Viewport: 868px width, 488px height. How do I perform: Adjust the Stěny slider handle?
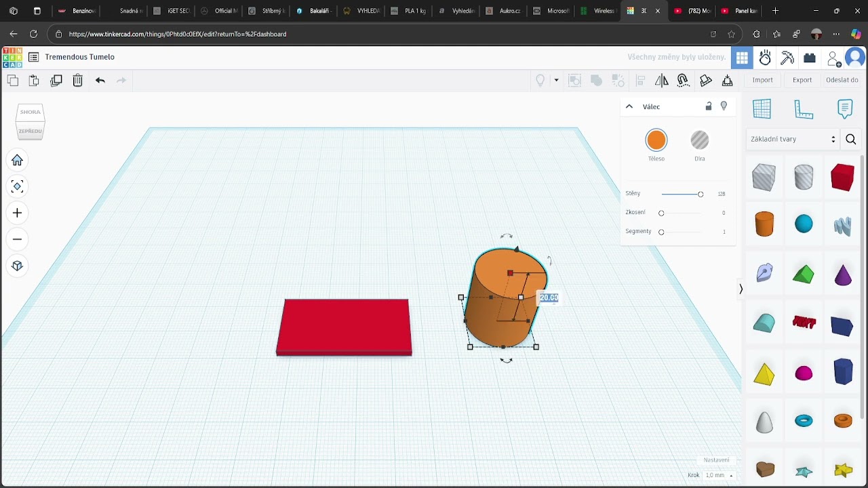click(701, 195)
